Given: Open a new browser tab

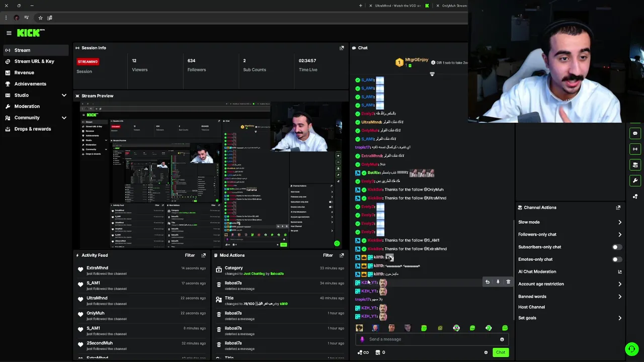Looking at the screenshot, I should point(360,6).
